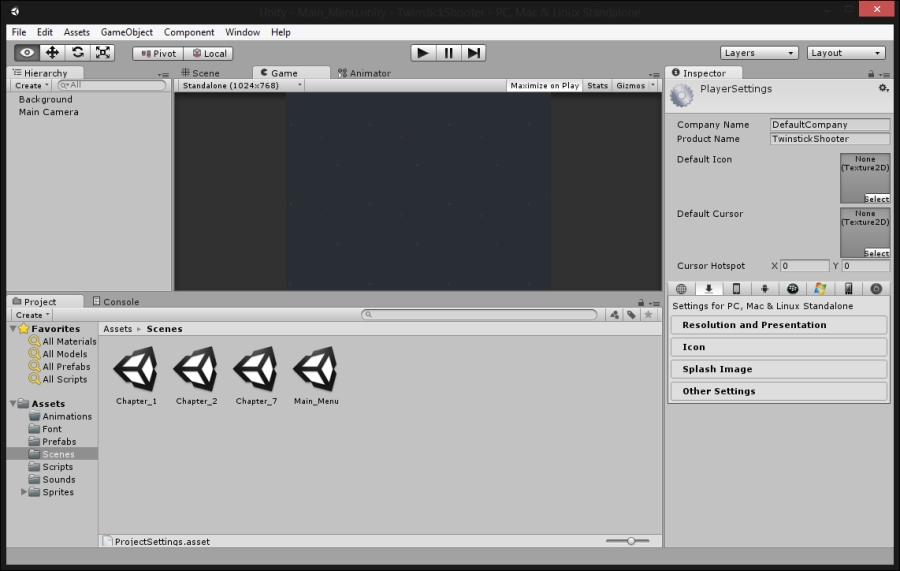This screenshot has height=571, width=900.
Task: Select the Android platform tab
Action: 765,289
